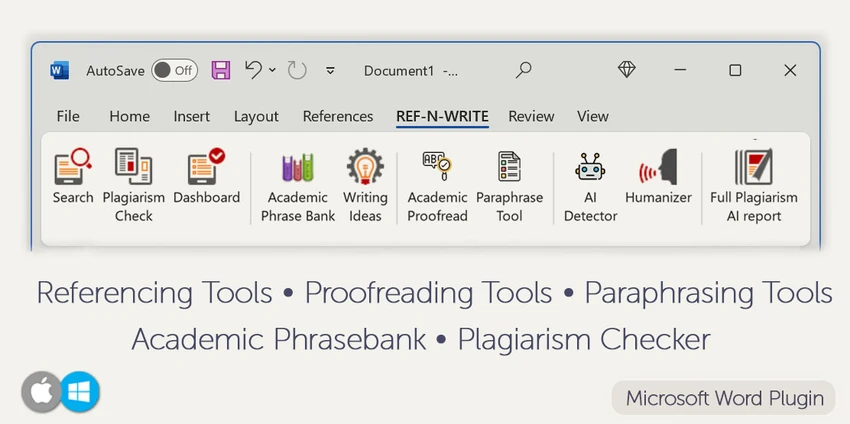The image size is (850, 424).
Task: Click the 'Proofreading Tools' text
Action: pos(428,293)
